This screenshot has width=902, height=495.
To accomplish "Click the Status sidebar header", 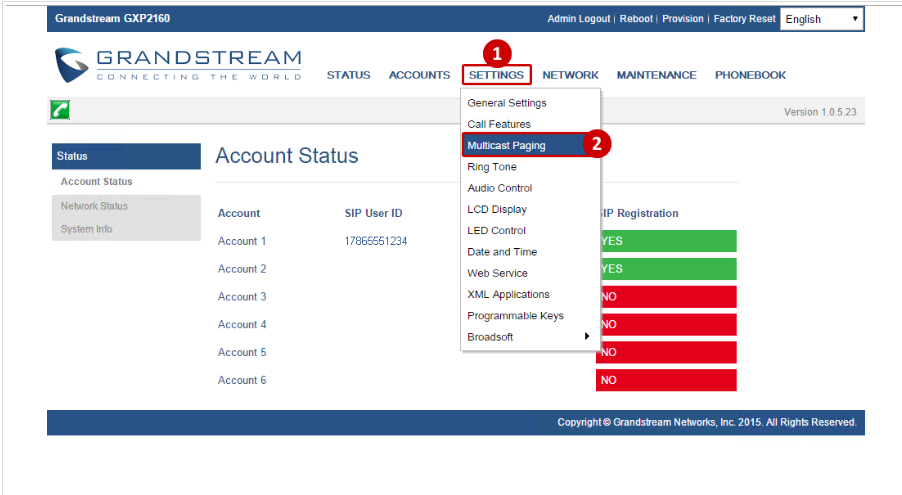I will pyautogui.click(x=126, y=156).
